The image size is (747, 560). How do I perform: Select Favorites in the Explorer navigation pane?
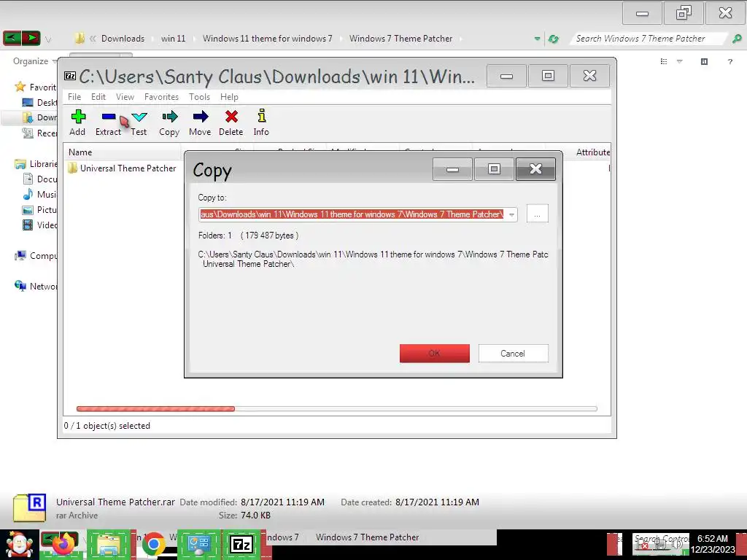[x=35, y=87]
